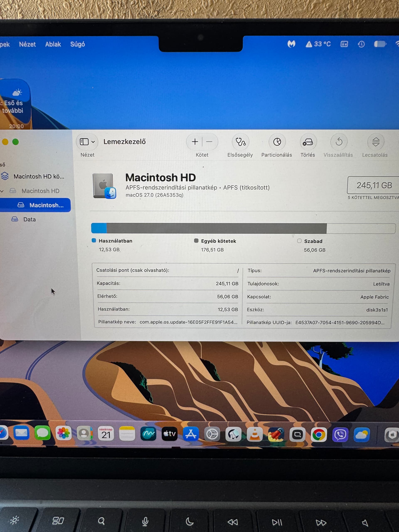Click the 33 °C temperature warning status item
Screen dimensions: 399x532
click(x=318, y=44)
